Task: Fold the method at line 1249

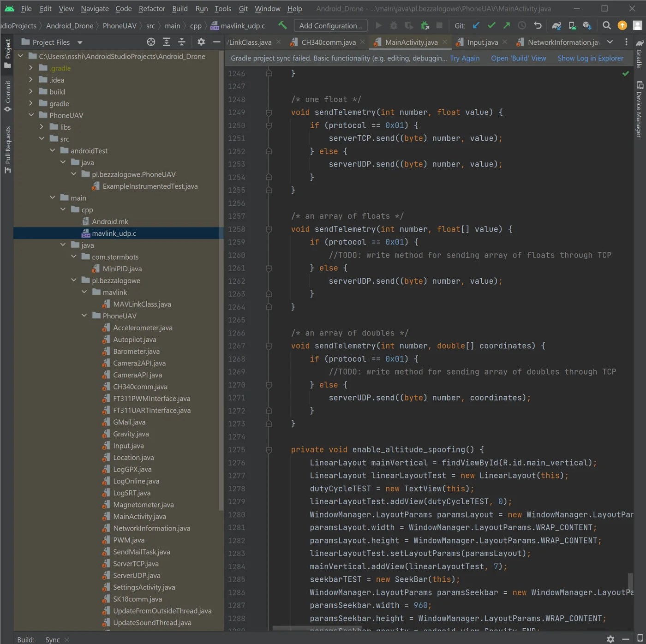Action: point(269,112)
